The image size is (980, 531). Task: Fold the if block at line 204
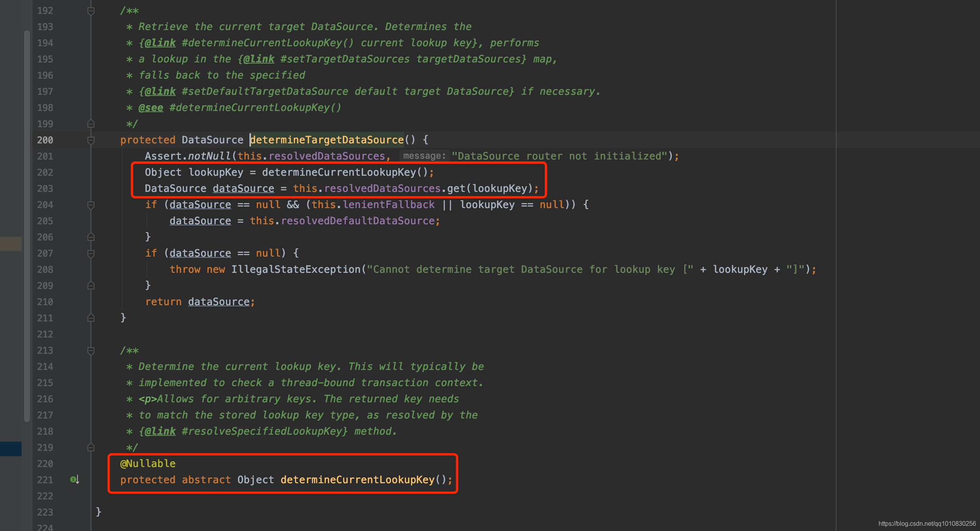click(91, 205)
